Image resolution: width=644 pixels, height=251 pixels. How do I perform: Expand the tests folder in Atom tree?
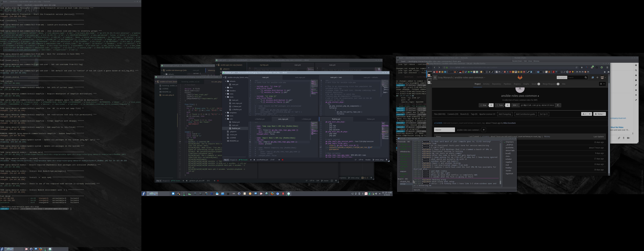pyautogui.click(x=226, y=116)
